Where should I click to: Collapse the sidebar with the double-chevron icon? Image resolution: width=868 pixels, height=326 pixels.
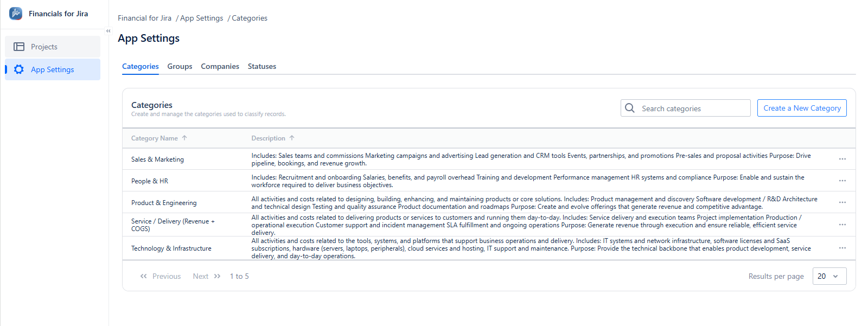pyautogui.click(x=108, y=31)
